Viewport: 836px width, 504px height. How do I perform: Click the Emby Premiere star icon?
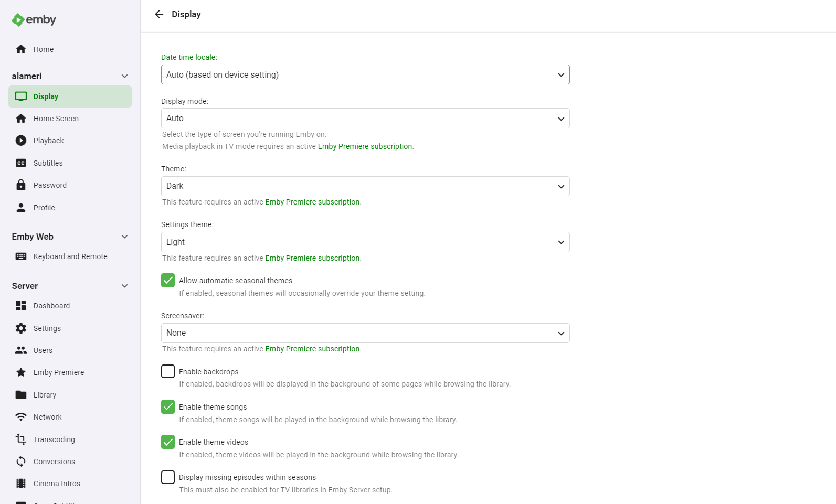coord(21,372)
